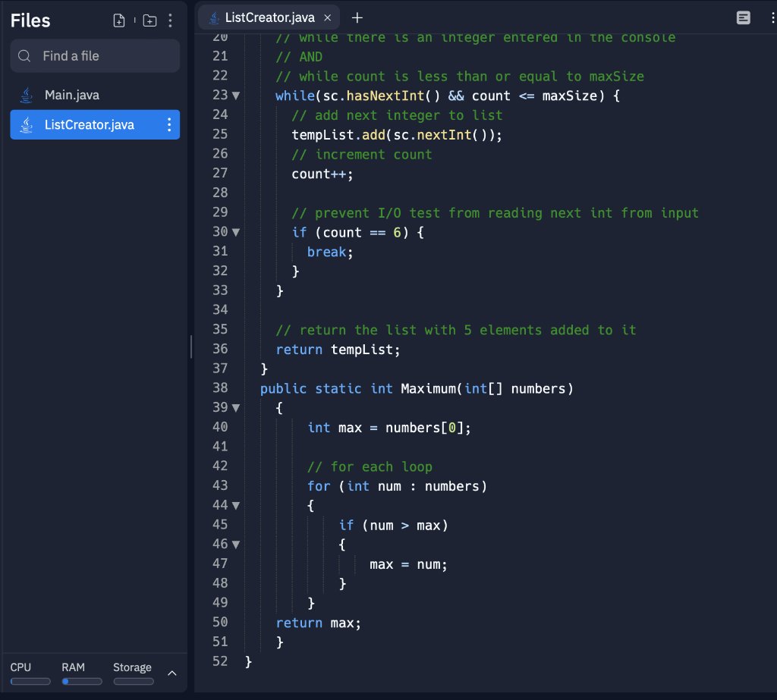Click the CPU usage bar
The width and height of the screenshot is (777, 700).
[30, 682]
